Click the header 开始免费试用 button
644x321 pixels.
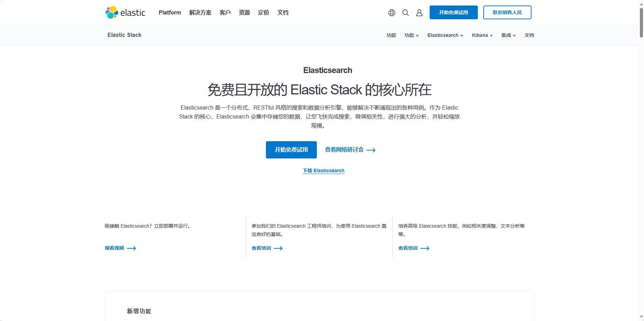453,12
